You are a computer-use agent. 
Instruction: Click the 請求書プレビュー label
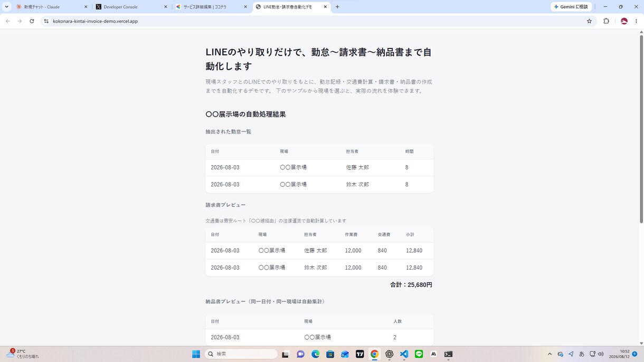point(225,205)
